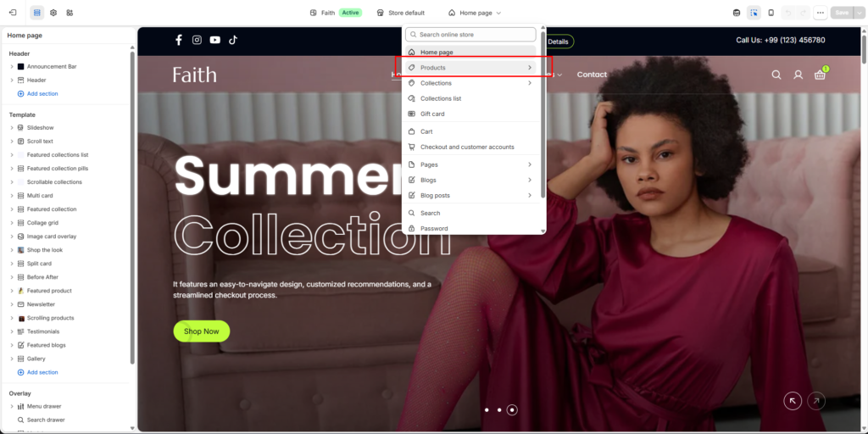The image size is (868, 434).
Task: Open the Save button dropdown arrow
Action: [x=860, y=12]
